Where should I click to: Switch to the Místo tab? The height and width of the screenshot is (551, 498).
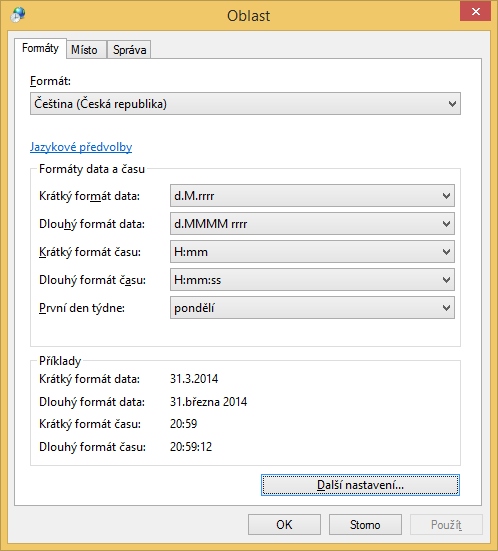coord(84,50)
